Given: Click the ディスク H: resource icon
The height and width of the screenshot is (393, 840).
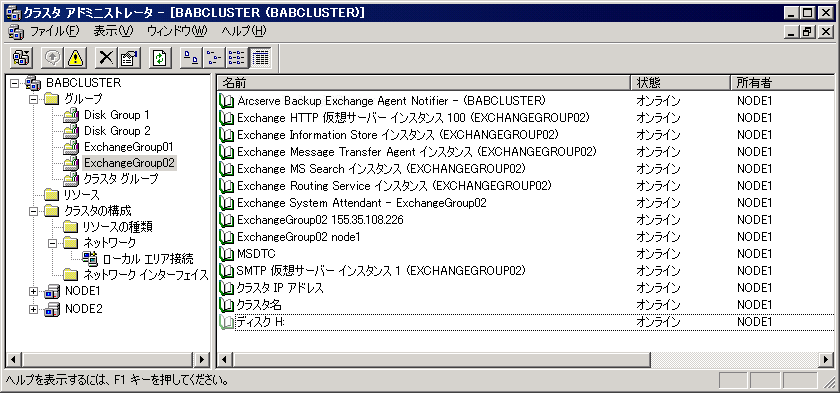Looking at the screenshot, I should [x=227, y=322].
